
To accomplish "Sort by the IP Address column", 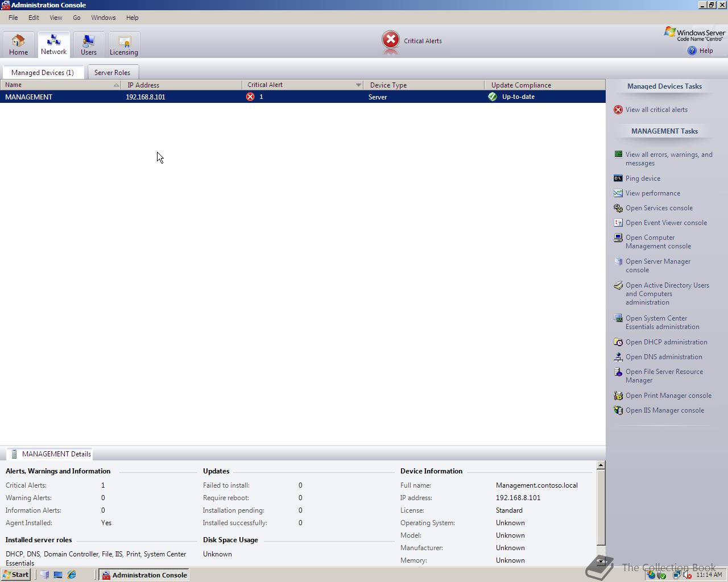I will tap(181, 85).
